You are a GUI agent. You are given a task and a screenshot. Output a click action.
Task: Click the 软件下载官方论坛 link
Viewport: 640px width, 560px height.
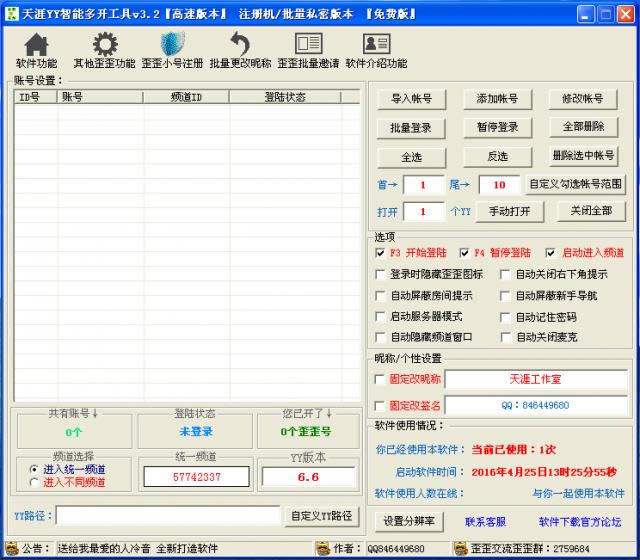[579, 521]
